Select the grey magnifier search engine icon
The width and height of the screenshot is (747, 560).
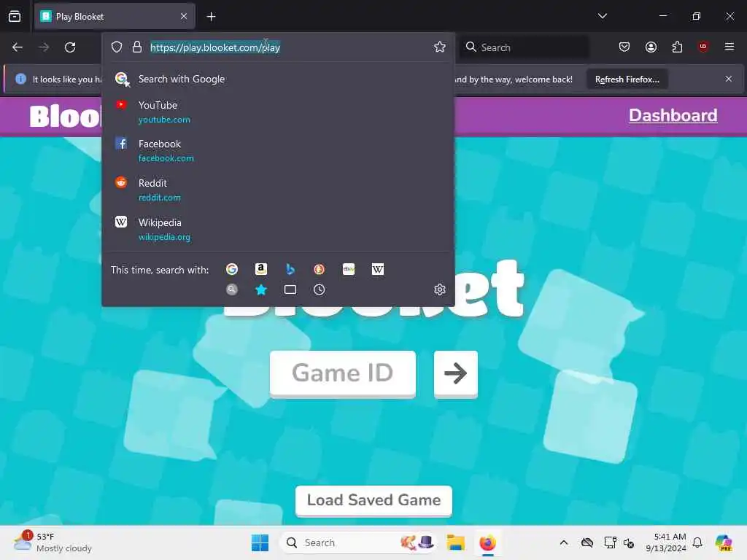coord(231,289)
